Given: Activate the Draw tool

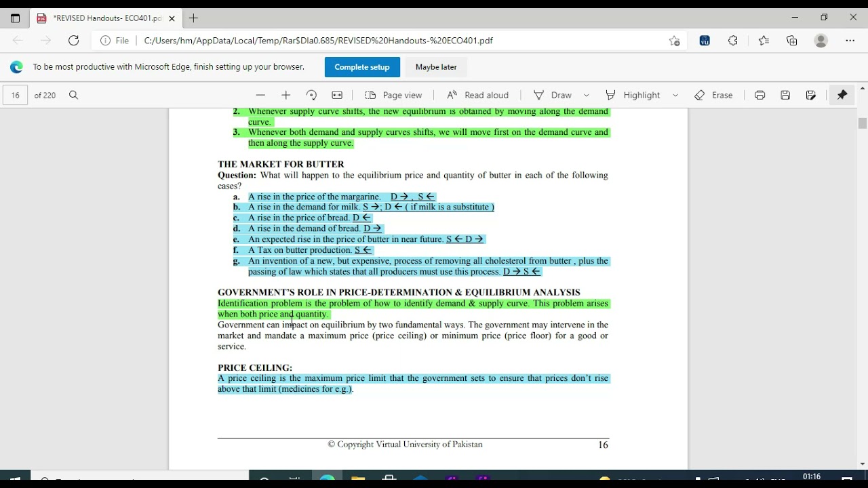Looking at the screenshot, I should tap(553, 96).
